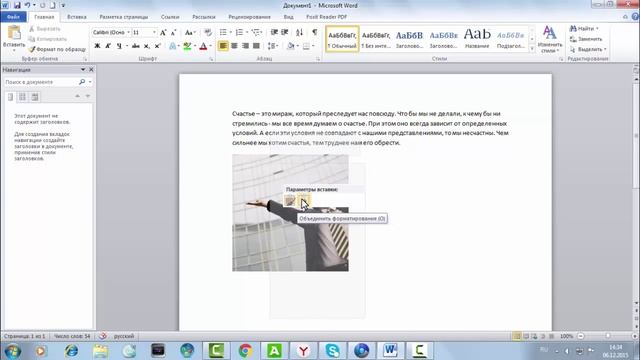Open Yandex browser from the taskbar
This screenshot has height=360, width=640.
click(303, 351)
